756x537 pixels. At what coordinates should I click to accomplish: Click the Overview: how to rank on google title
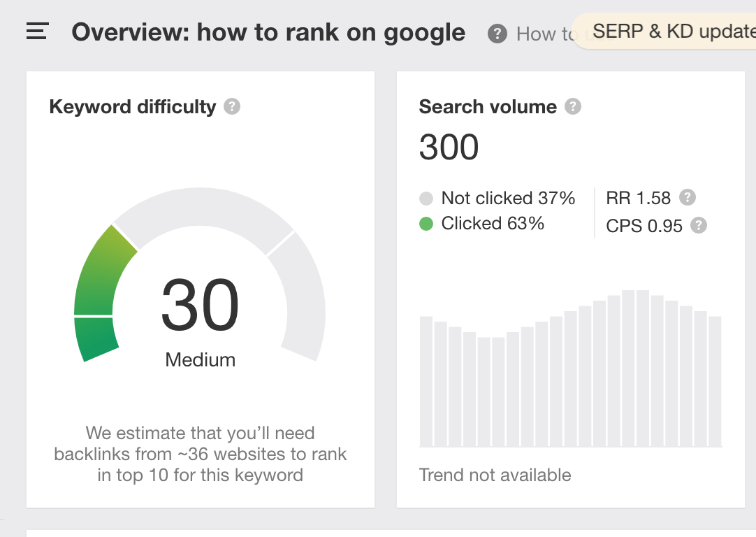[268, 33]
